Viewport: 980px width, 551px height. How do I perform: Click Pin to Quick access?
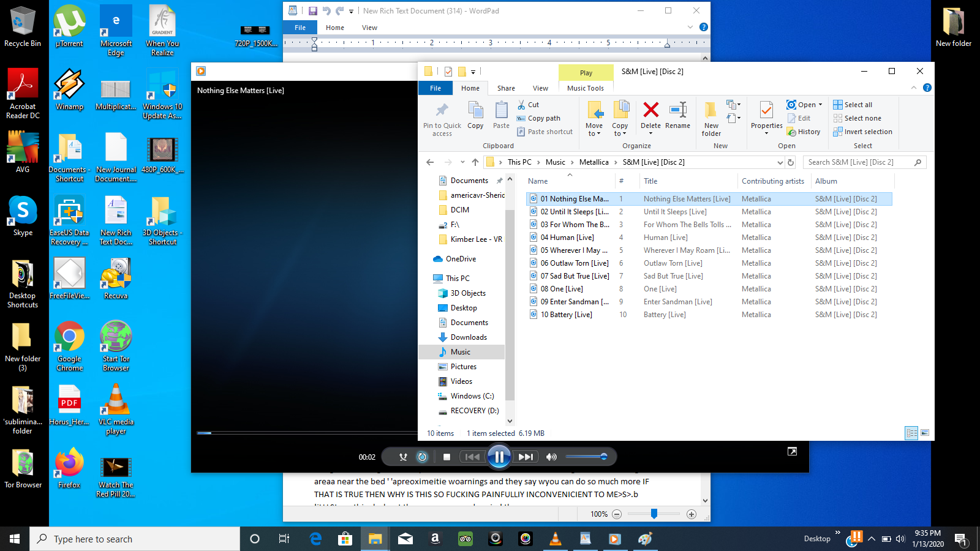tap(442, 119)
